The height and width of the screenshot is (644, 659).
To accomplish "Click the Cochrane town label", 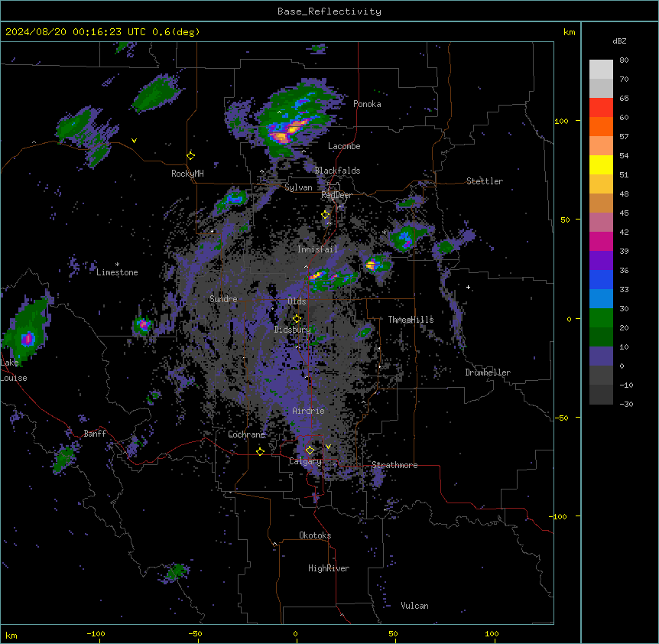I will point(246,434).
